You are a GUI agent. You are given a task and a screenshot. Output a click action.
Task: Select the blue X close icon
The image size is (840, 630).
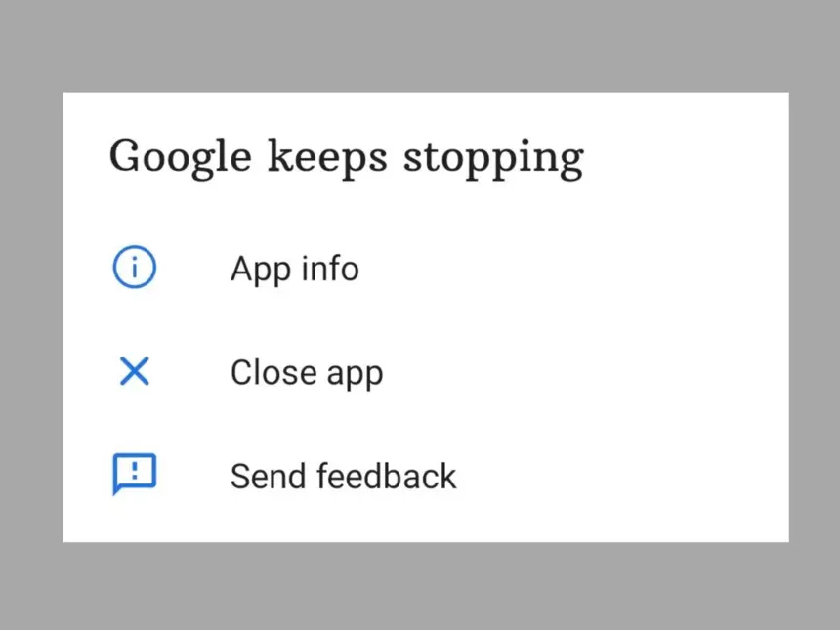[x=134, y=371]
